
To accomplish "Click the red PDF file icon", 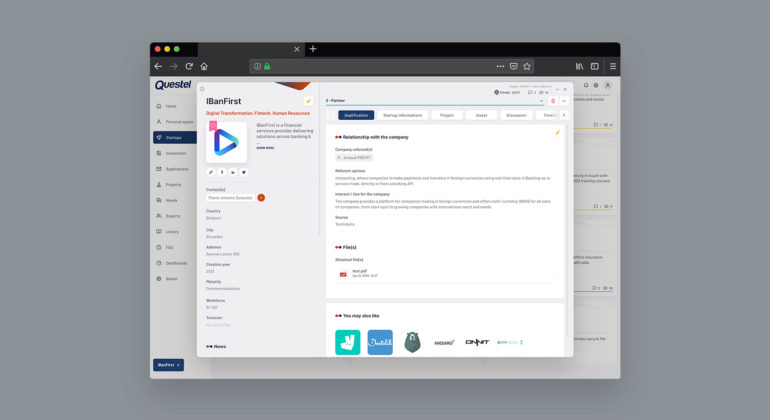I will [343, 274].
